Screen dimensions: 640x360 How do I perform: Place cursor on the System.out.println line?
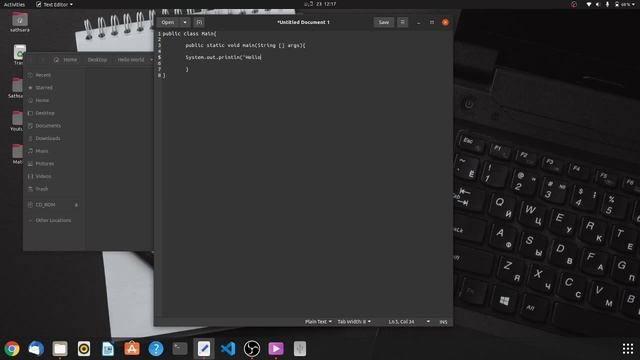tap(223, 57)
